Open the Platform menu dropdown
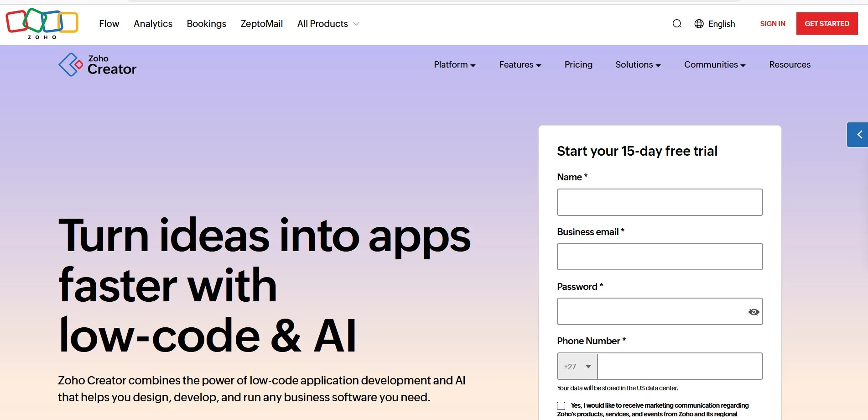The height and width of the screenshot is (420, 868). coord(455,65)
